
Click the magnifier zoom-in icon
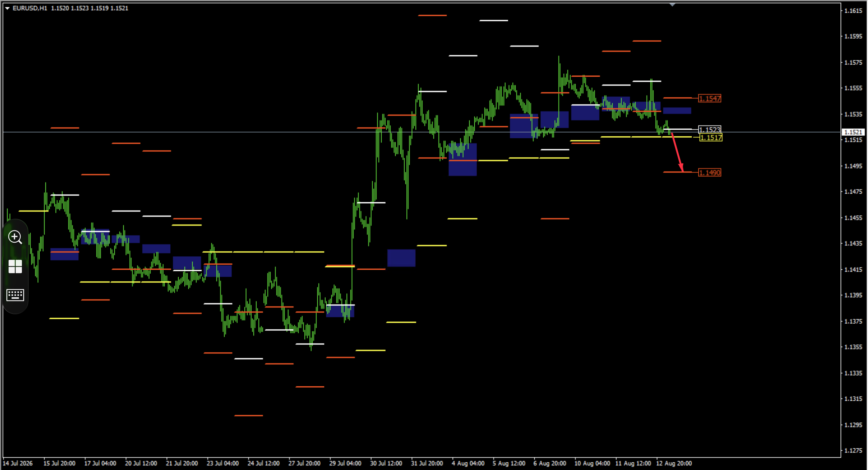coord(15,237)
